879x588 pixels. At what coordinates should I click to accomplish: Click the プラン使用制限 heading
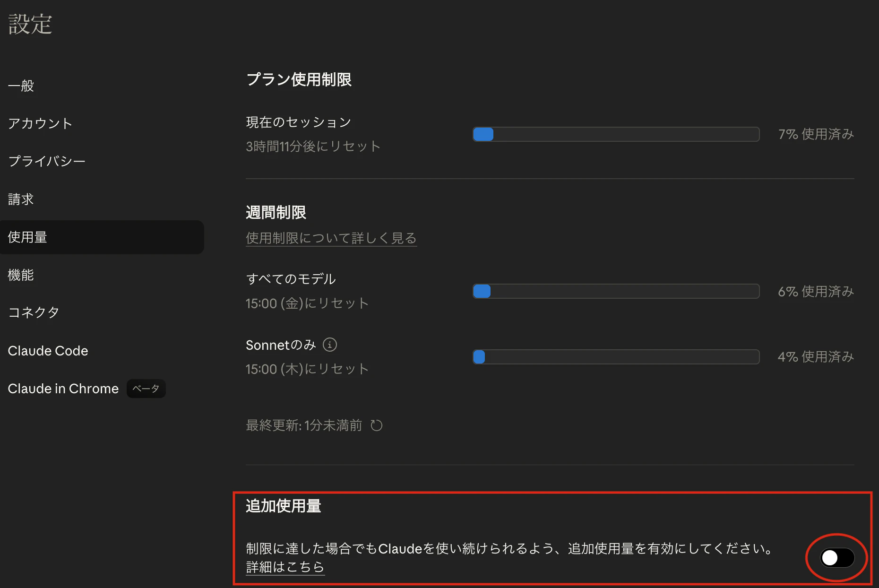(x=299, y=79)
